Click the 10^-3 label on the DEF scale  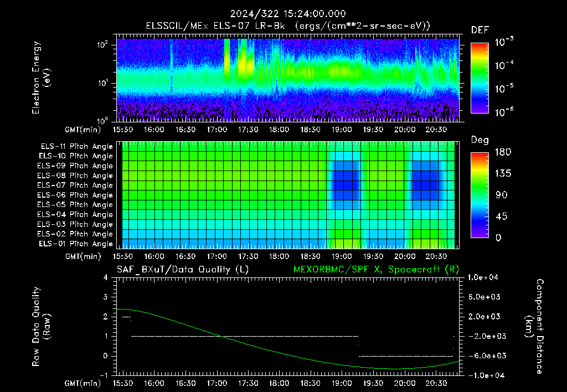(x=504, y=42)
